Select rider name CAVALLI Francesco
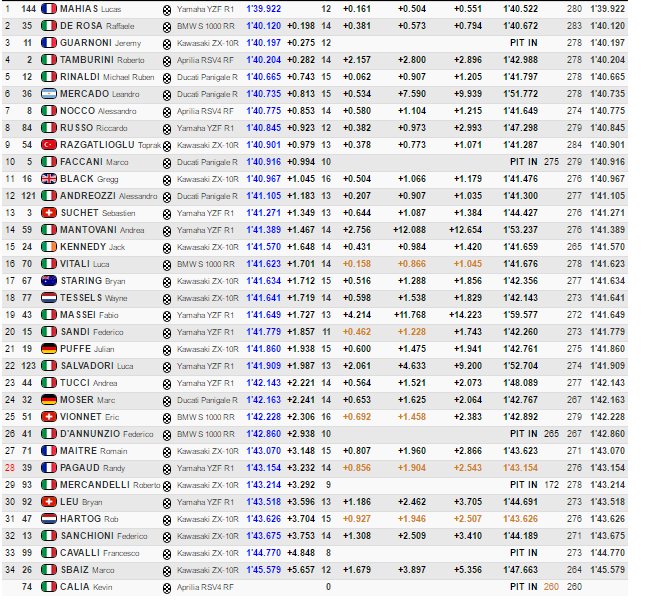This screenshot has width=646, height=608. pyautogui.click(x=100, y=553)
